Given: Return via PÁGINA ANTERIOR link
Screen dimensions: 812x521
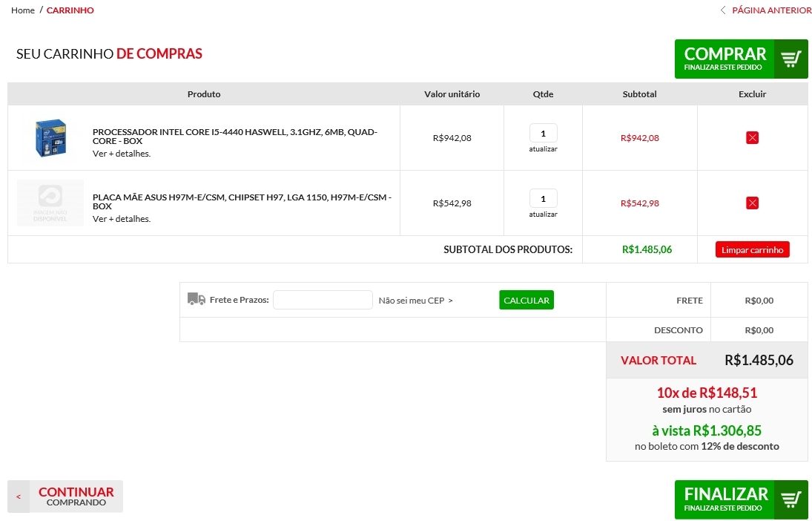Looking at the screenshot, I should point(772,10).
